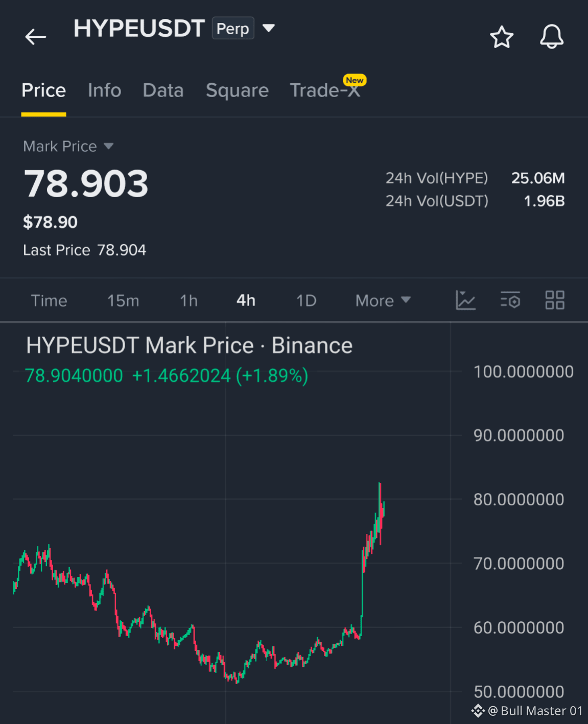Open the Data tab
This screenshot has width=588, height=724.
click(x=163, y=90)
